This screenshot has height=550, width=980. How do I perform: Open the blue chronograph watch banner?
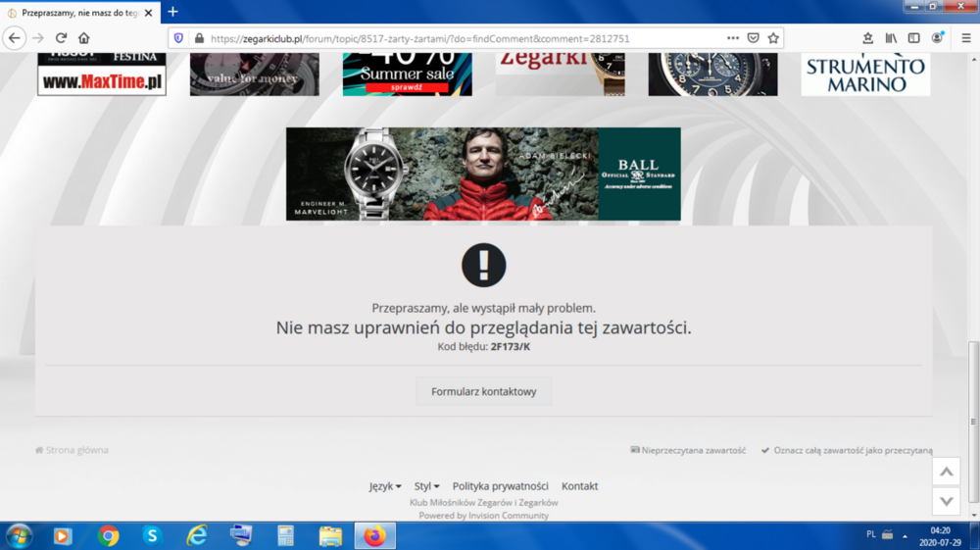click(x=713, y=74)
